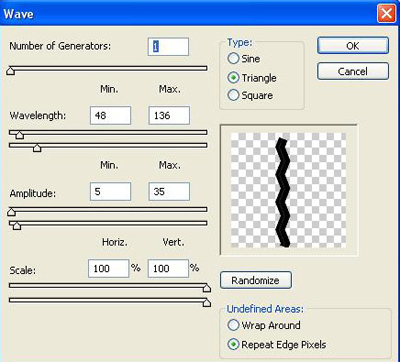400x362 pixels.
Task: Click the Wavelength maximum slider handle
Action: point(37,147)
